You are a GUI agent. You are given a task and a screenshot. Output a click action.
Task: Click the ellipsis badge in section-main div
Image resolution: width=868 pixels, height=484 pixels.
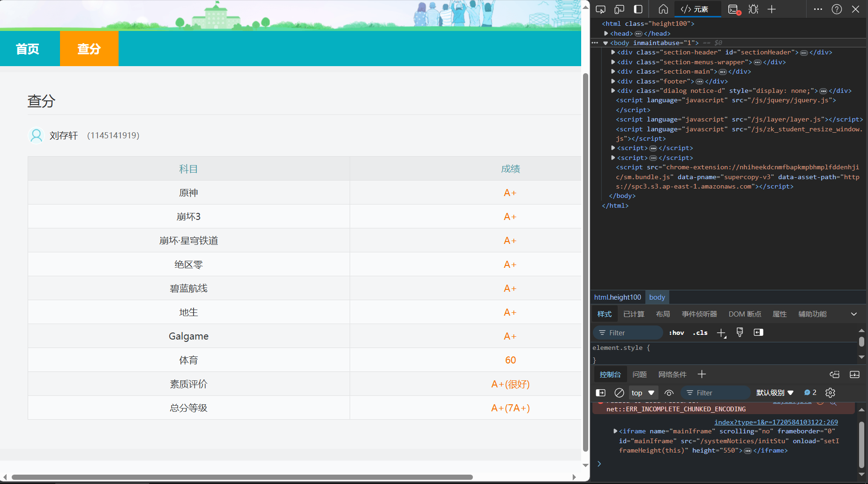click(723, 72)
